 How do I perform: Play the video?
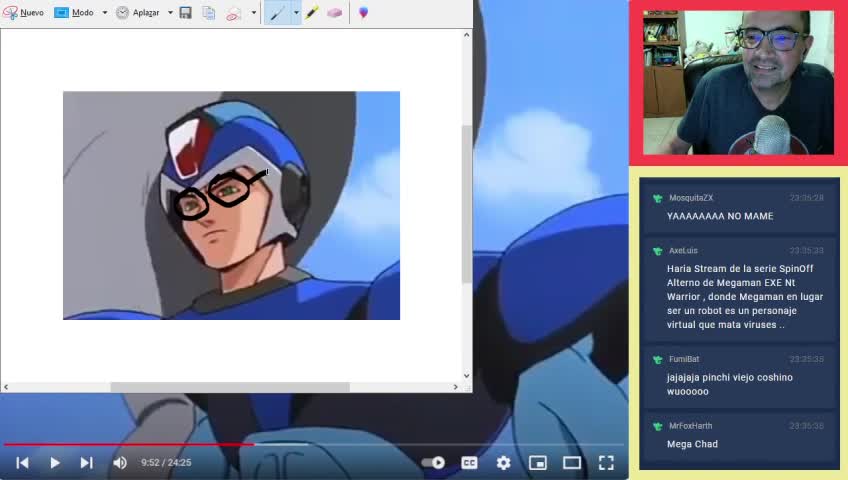[x=55, y=463]
